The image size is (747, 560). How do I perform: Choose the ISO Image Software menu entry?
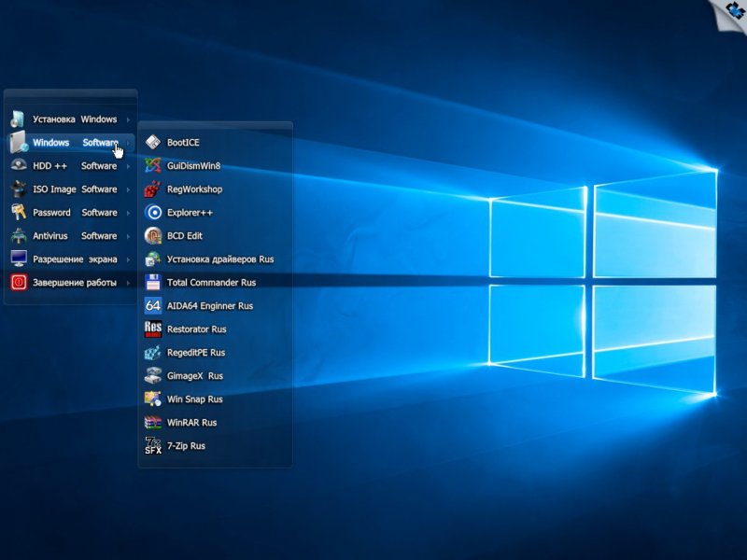pyautogui.click(x=71, y=189)
